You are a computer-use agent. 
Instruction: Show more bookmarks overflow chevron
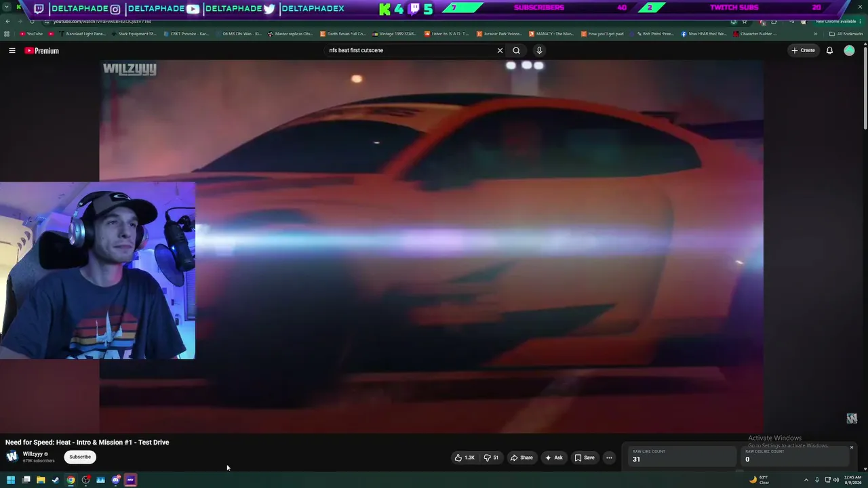[x=816, y=34]
